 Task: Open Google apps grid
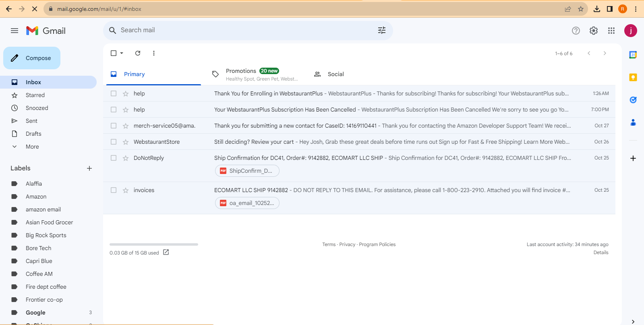point(611,31)
